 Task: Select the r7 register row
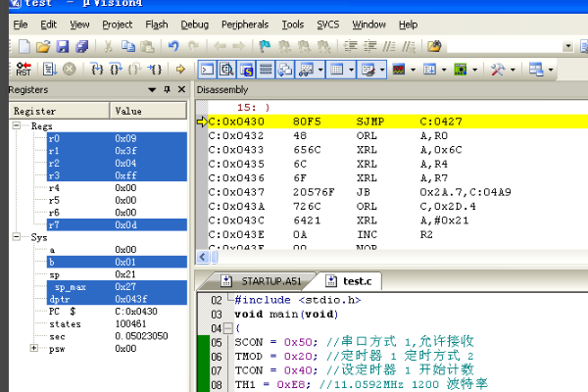[53, 225]
